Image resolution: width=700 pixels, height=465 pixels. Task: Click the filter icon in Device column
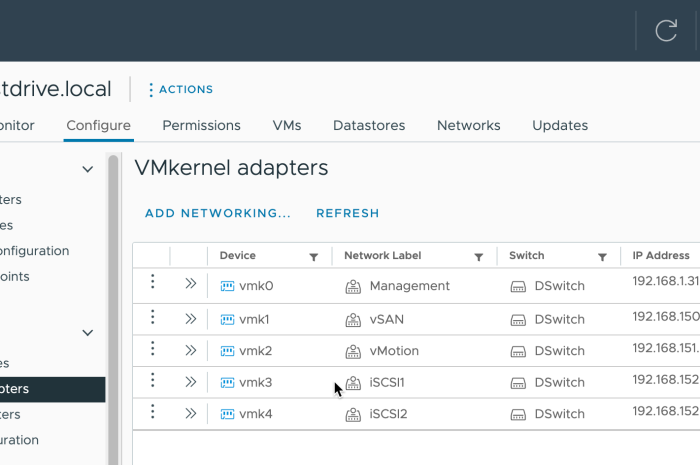(x=314, y=257)
